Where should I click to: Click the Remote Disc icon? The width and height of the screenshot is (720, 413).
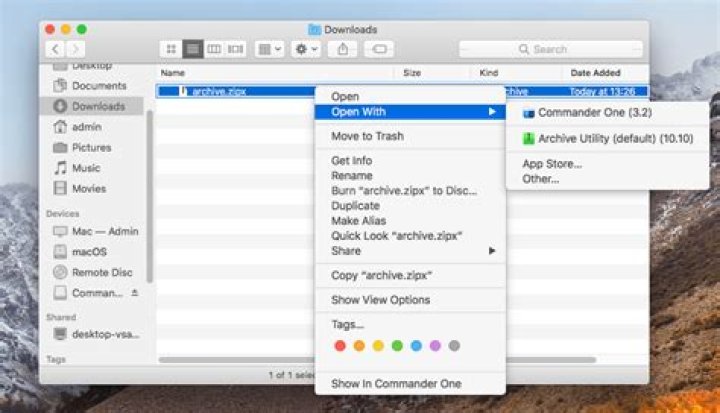point(60,272)
